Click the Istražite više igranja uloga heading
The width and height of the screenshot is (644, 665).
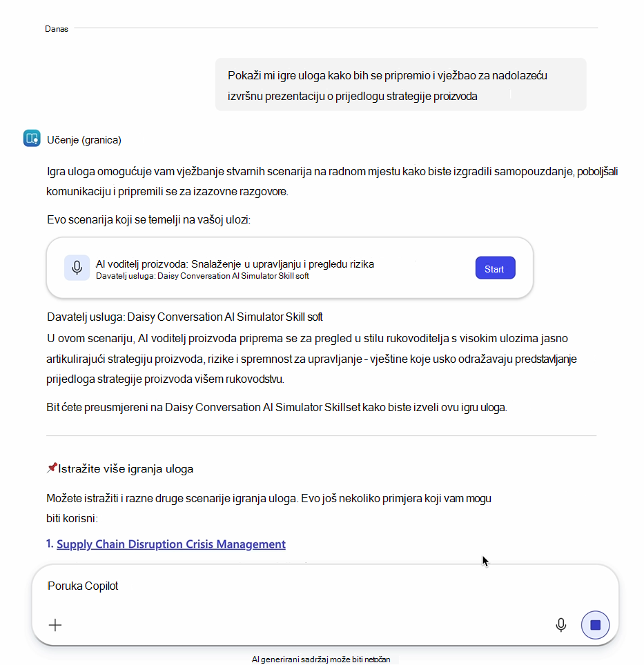[x=126, y=468]
